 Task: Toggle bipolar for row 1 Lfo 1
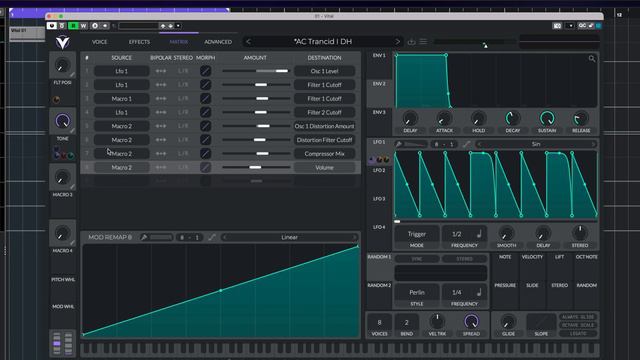click(x=161, y=71)
